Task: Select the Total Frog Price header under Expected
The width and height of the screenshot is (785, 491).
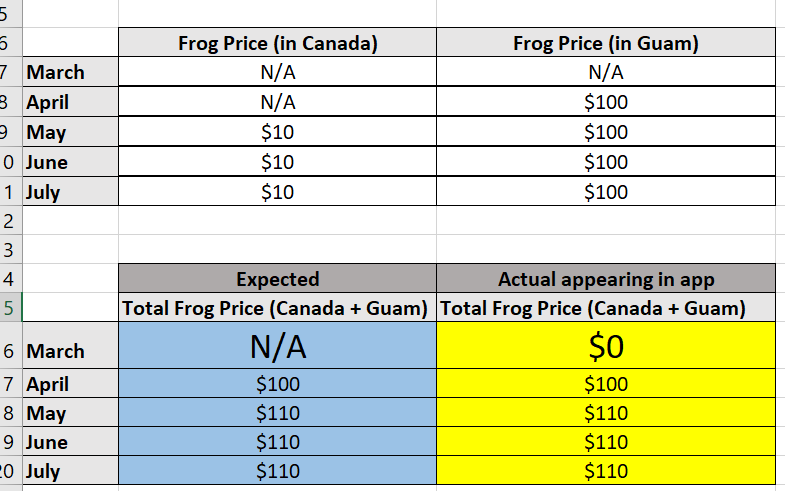Action: pyautogui.click(x=277, y=308)
